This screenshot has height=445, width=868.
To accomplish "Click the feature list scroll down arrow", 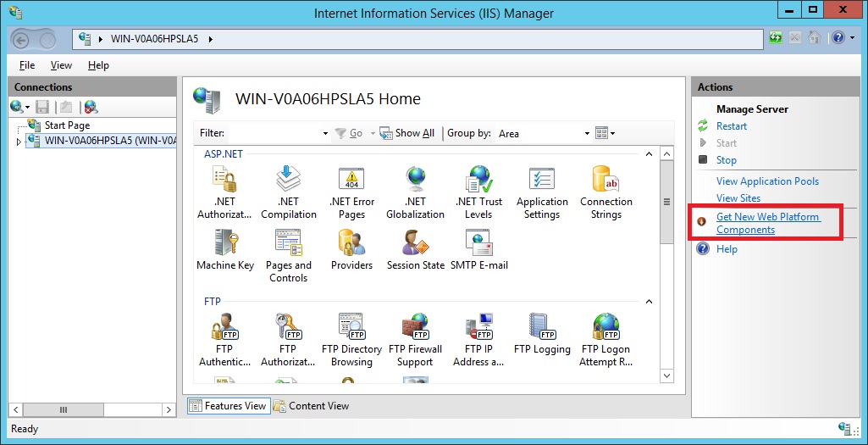I will pyautogui.click(x=666, y=376).
